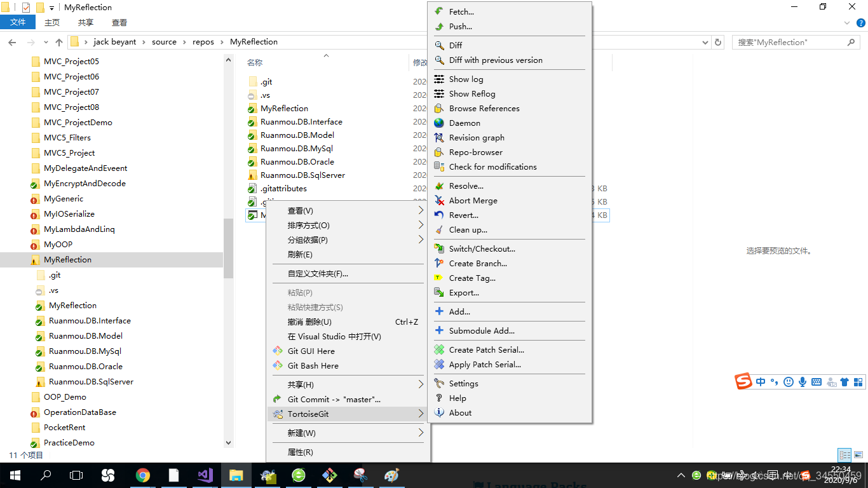Viewport: 868px width, 488px height.
Task: Click the Diff magnifier icon
Action: tap(439, 45)
